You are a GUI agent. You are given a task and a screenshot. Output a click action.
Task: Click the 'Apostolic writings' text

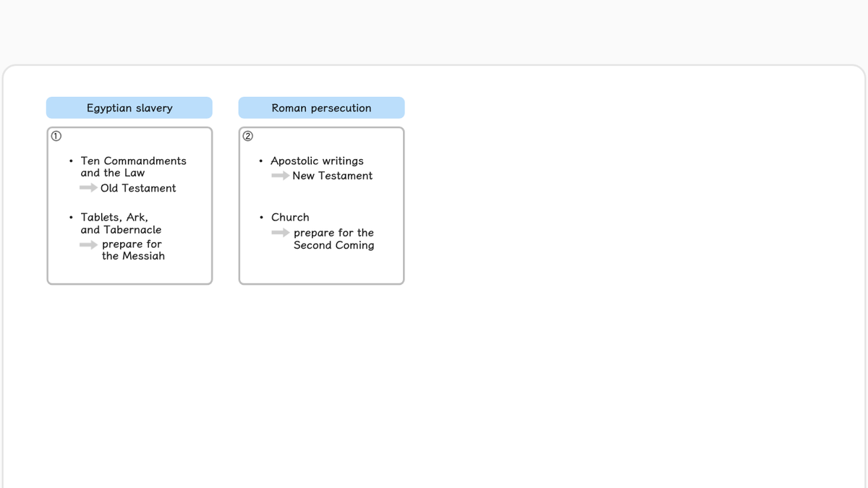(317, 160)
